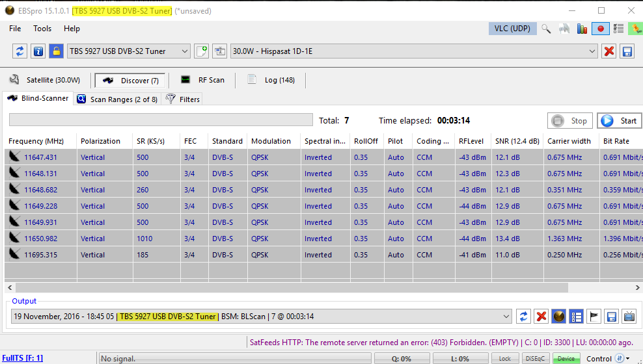Click the satellite dish icon in top toolbar

pyautogui.click(x=564, y=29)
